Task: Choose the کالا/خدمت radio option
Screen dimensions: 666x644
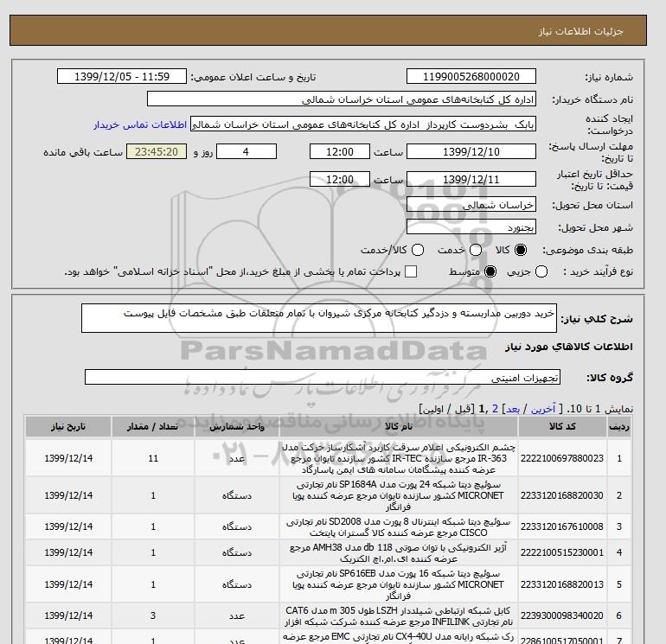Action: pyautogui.click(x=418, y=250)
